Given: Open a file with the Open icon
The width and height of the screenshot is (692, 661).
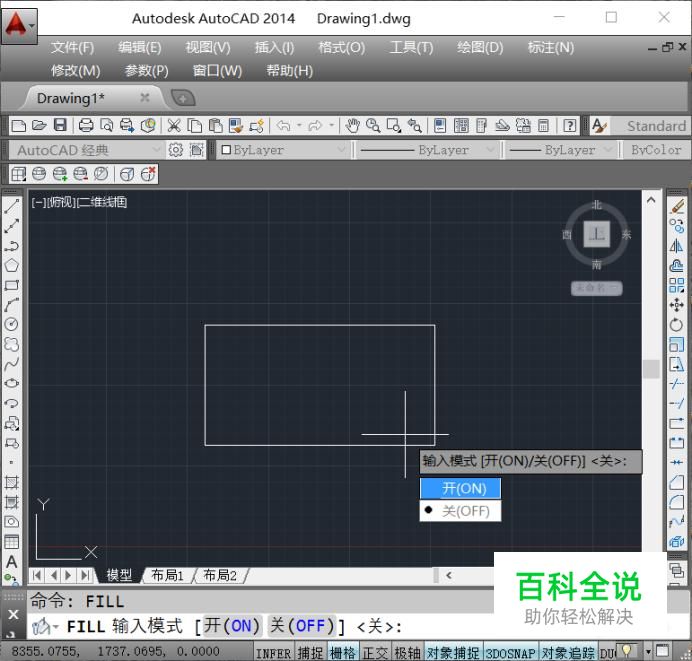Looking at the screenshot, I should point(39,126).
